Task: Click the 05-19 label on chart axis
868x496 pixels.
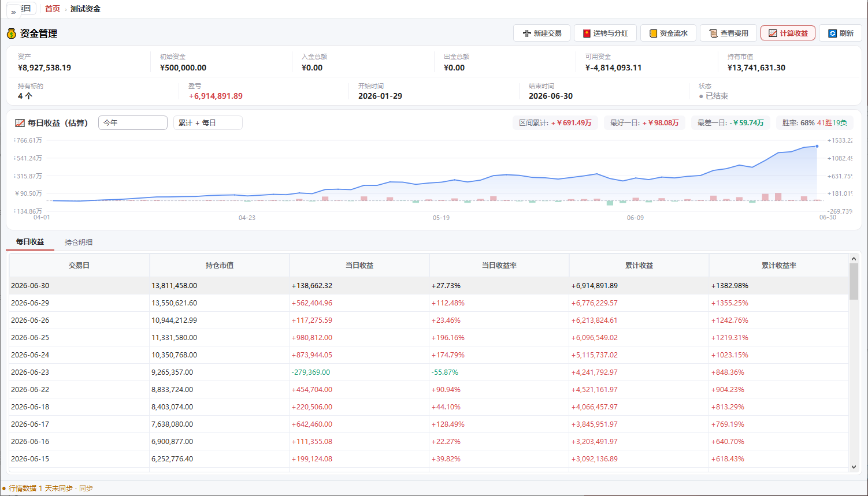Action: 441,218
